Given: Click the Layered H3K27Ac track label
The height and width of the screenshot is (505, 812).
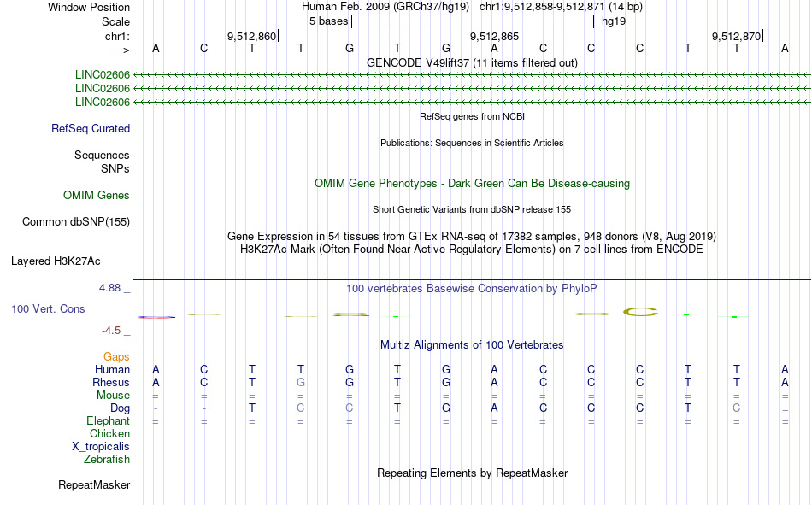Looking at the screenshot, I should 56,261.
